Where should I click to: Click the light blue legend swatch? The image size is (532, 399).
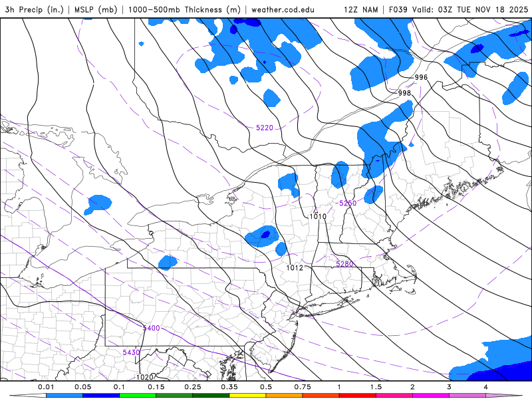(65, 396)
